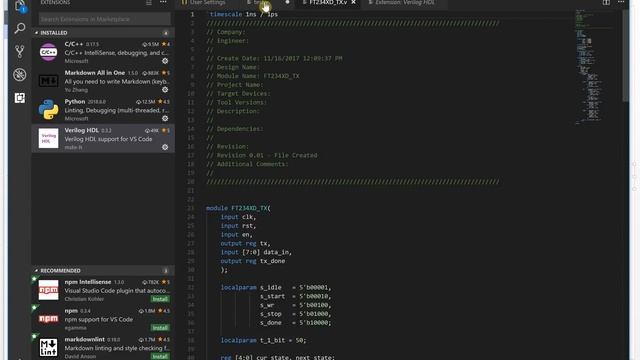Click the 'input en,' code line

237,235
